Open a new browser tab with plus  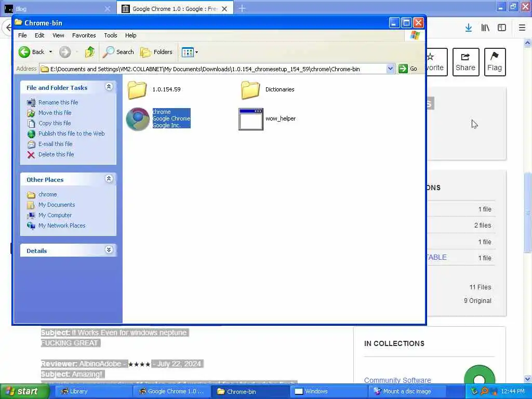[x=242, y=8]
